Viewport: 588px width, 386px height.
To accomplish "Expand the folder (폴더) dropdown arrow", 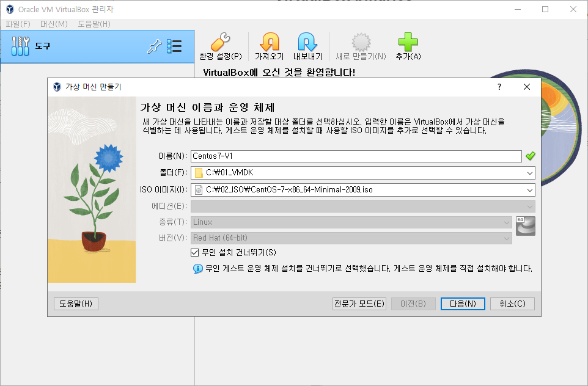I will click(x=529, y=173).
